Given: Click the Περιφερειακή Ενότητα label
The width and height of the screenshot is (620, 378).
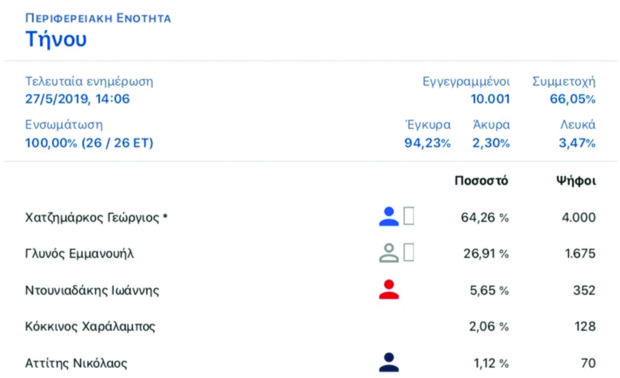Looking at the screenshot, I should 98,18.
